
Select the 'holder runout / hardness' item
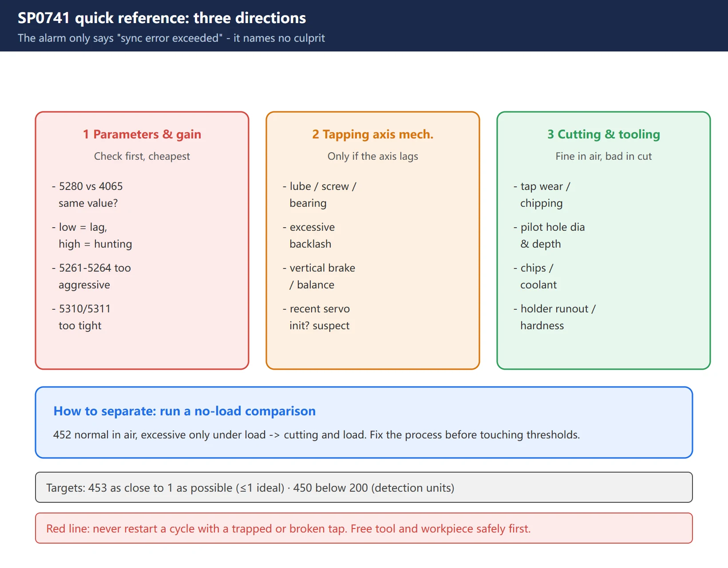(x=555, y=317)
